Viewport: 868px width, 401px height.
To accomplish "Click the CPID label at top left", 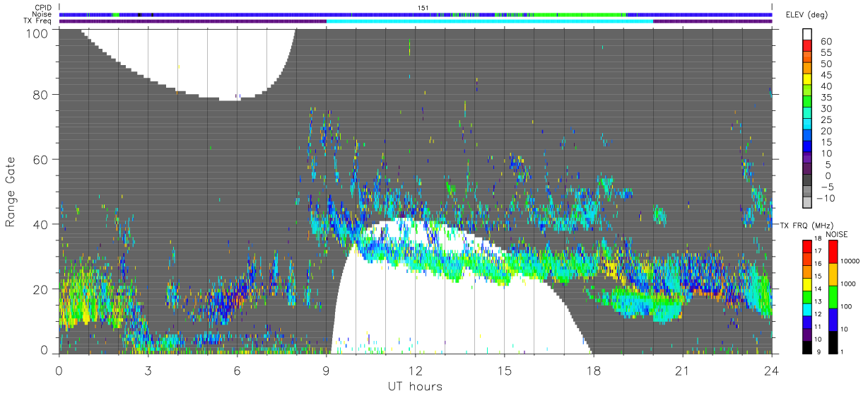I will 43,8.
